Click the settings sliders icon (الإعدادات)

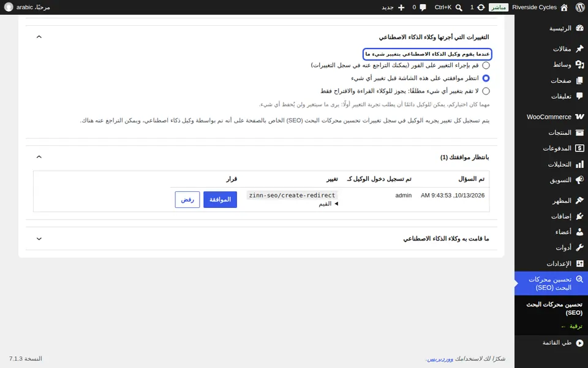[580, 264]
